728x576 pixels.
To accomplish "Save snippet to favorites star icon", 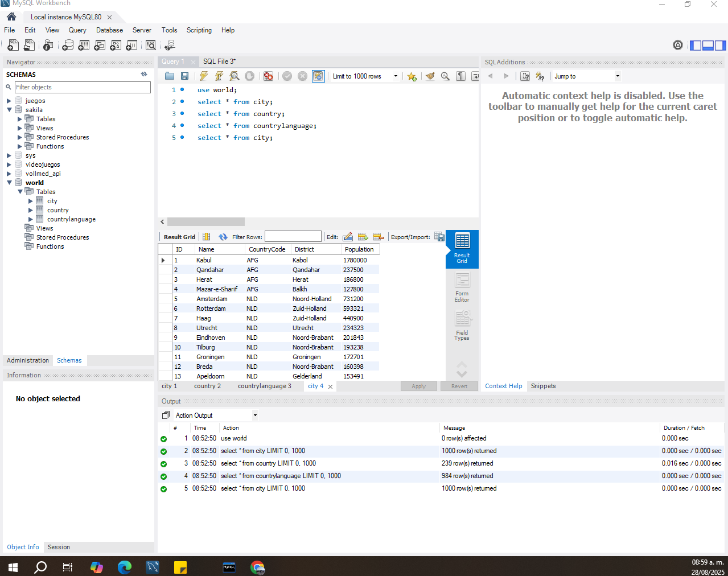I will pyautogui.click(x=412, y=76).
